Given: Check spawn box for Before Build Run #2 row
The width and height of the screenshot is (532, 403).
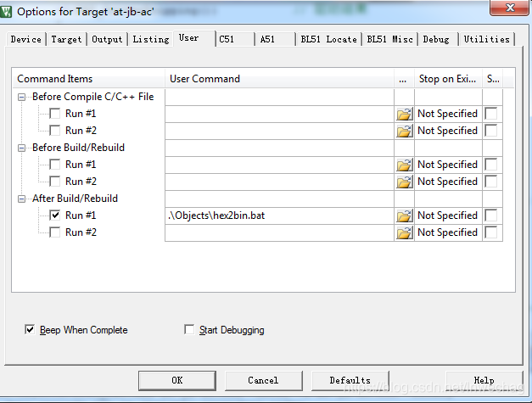Looking at the screenshot, I should pos(491,182).
